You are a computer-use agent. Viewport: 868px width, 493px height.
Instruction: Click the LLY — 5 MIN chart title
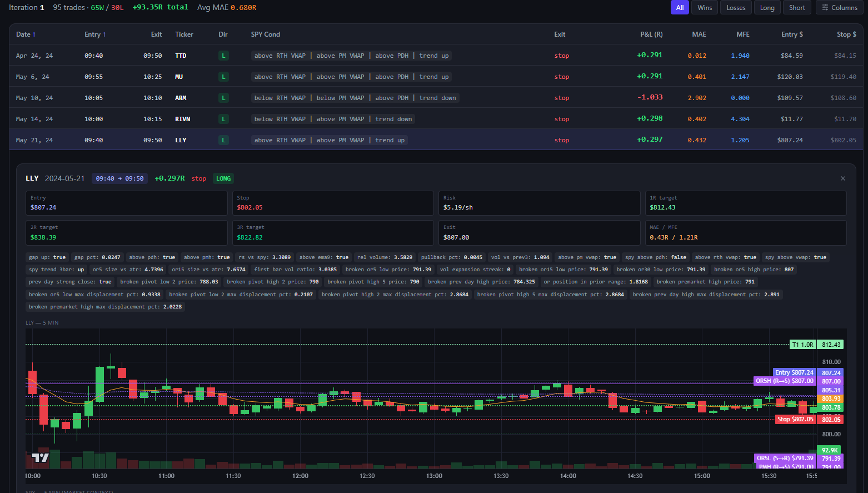click(42, 323)
